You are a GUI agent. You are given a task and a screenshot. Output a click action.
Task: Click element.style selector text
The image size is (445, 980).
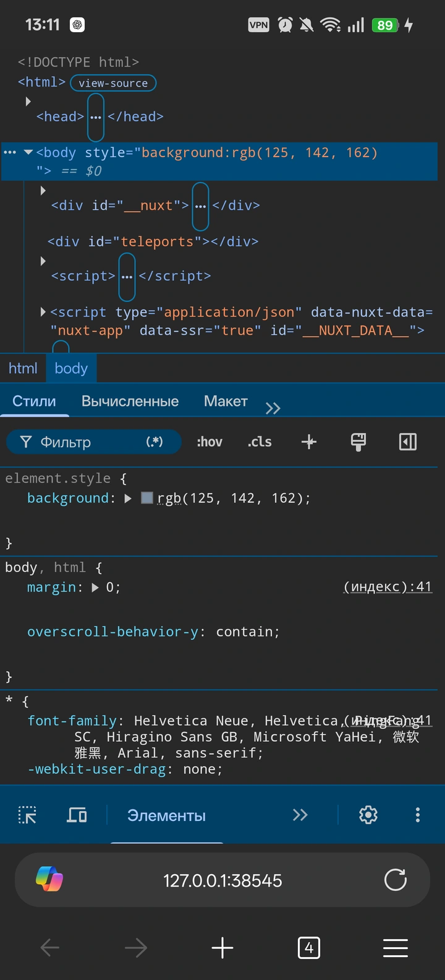[57, 478]
